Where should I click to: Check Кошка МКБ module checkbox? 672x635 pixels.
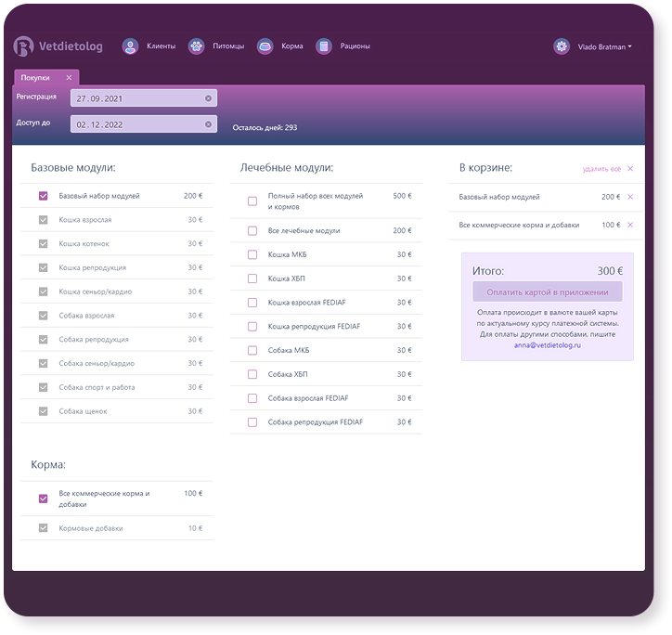point(252,254)
